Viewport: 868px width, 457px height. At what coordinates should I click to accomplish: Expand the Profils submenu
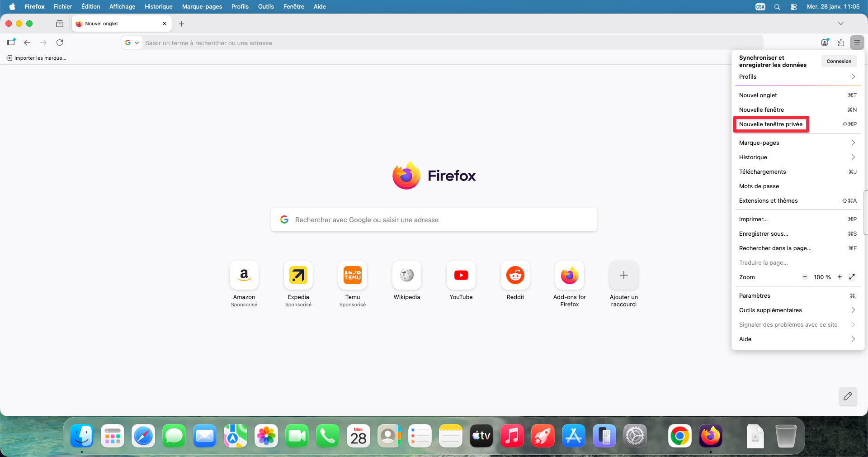tap(798, 76)
